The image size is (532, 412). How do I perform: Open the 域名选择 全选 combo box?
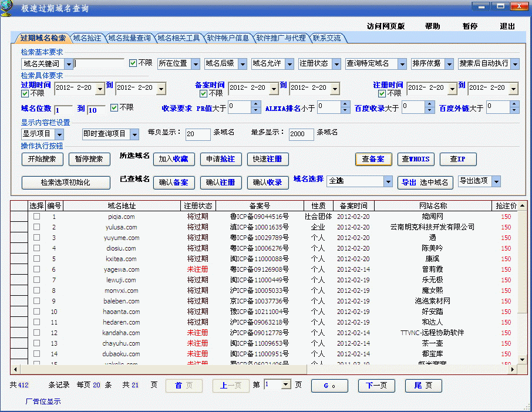tap(388, 182)
